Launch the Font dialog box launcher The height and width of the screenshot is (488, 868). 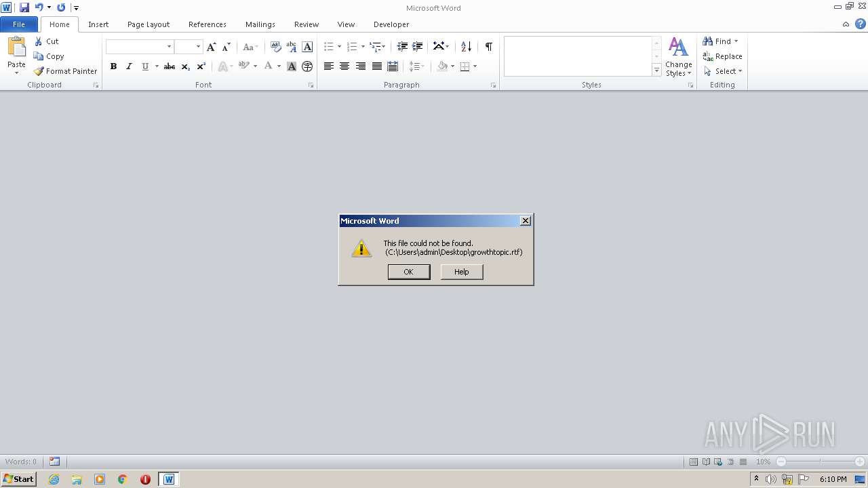[x=311, y=85]
